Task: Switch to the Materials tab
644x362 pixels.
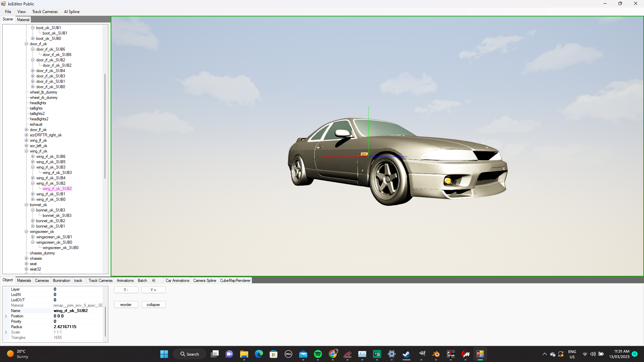Action: coord(24,281)
